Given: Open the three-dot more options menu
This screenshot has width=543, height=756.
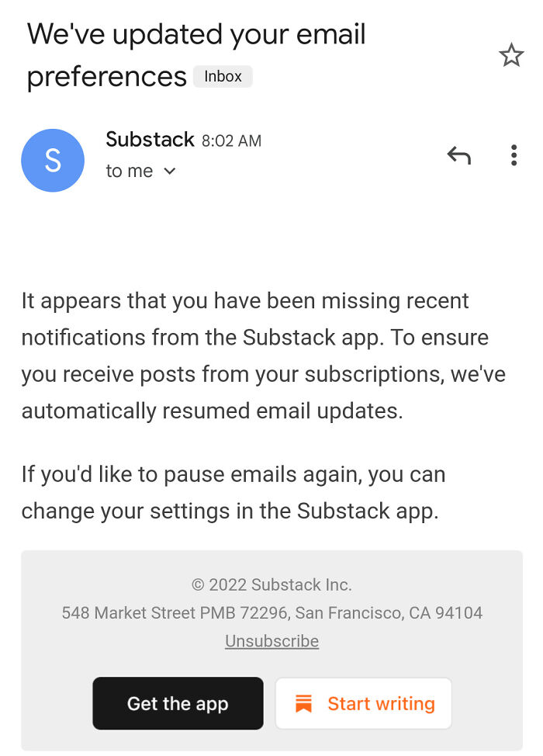Looking at the screenshot, I should [x=514, y=155].
